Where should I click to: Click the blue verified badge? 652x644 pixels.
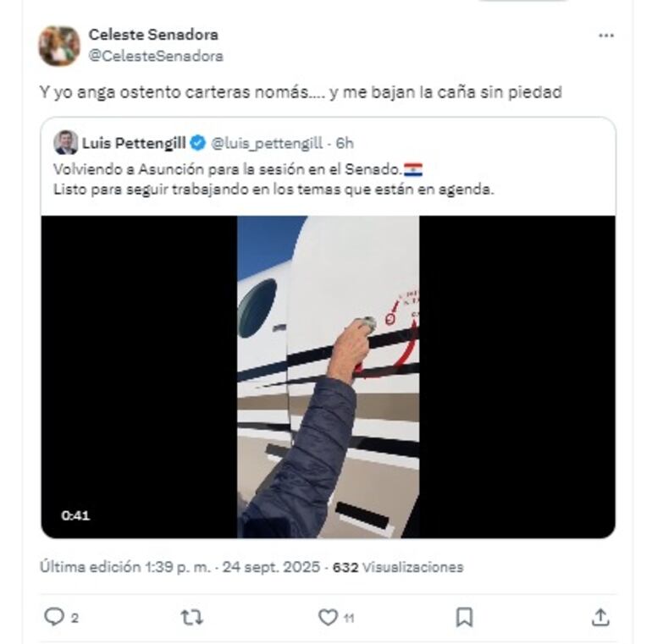pyautogui.click(x=197, y=143)
